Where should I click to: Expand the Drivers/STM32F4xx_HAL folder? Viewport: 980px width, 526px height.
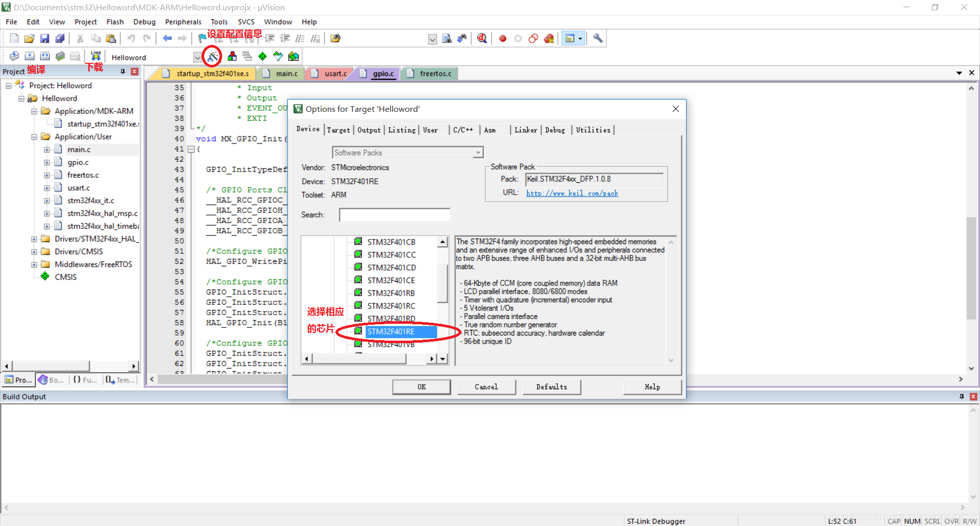pos(34,239)
